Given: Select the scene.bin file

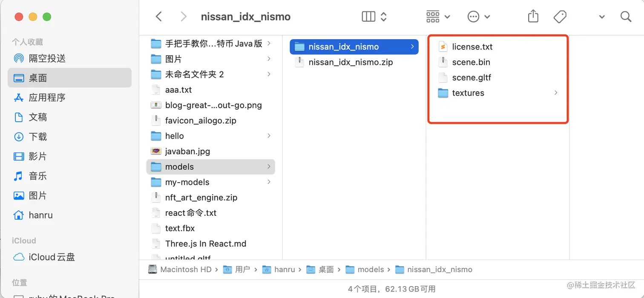Looking at the screenshot, I should 497,62.
